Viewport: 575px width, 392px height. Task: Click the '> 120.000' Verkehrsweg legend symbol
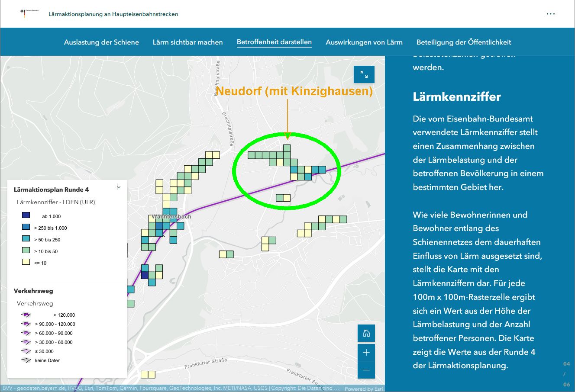click(26, 315)
